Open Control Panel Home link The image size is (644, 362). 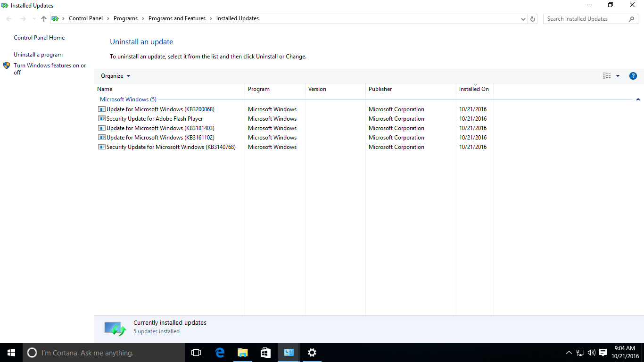39,38
